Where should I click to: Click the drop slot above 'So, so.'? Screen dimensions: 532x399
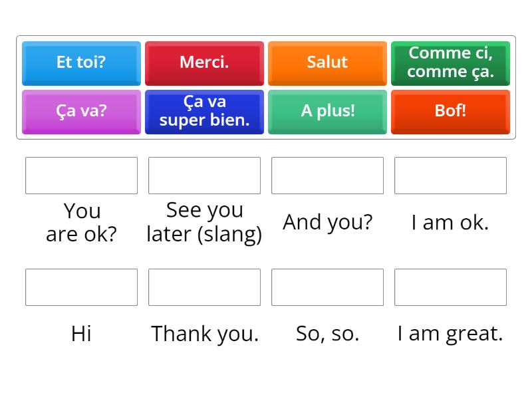[x=327, y=287]
